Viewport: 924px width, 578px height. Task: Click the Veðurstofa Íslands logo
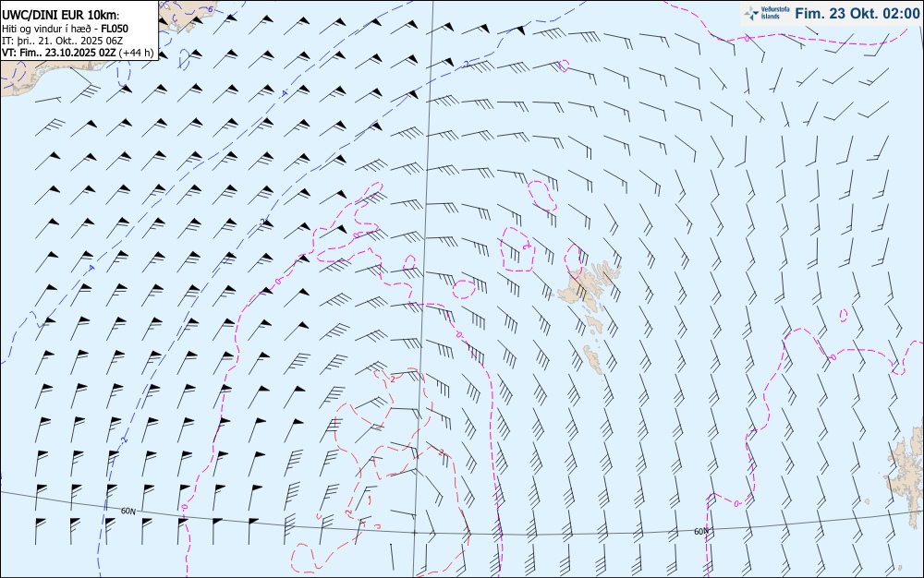(x=767, y=13)
